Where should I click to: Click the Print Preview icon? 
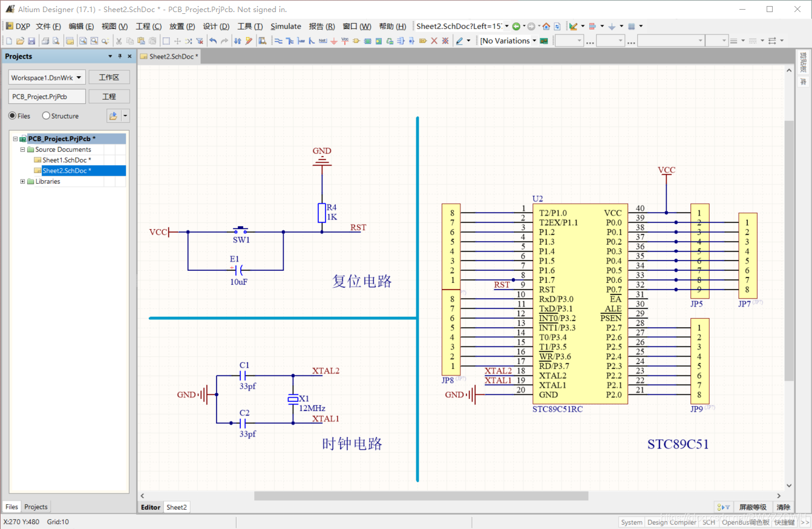tap(56, 41)
